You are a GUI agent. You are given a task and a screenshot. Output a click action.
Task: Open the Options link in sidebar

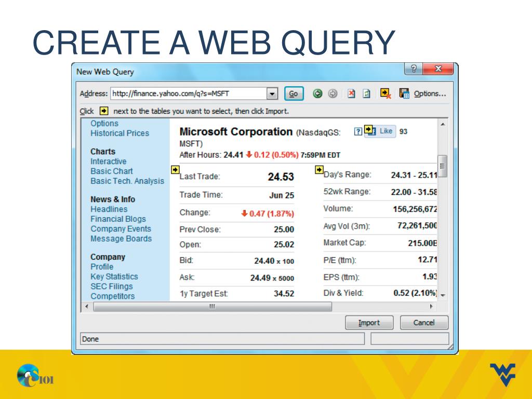pyautogui.click(x=104, y=124)
